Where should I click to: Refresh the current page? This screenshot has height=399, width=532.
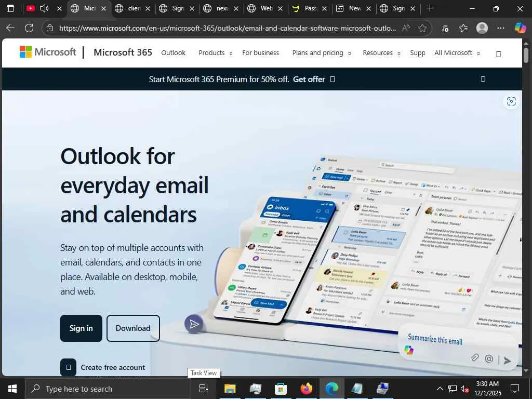tap(29, 28)
